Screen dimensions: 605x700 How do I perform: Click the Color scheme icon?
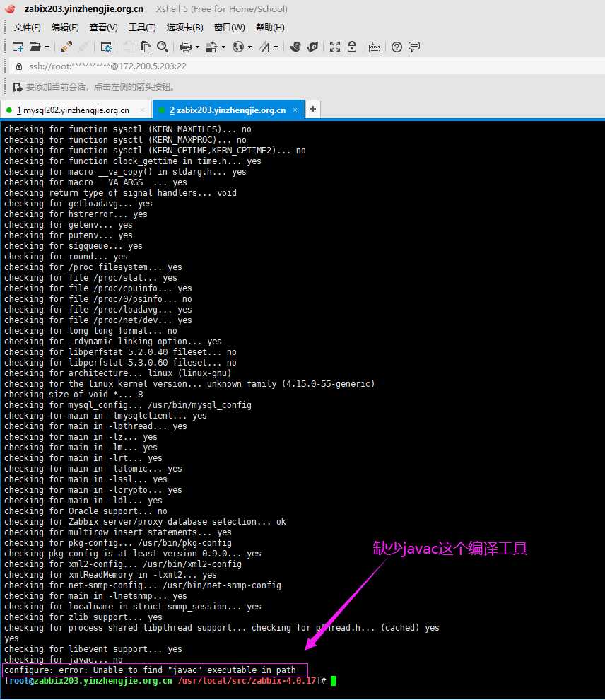(x=211, y=47)
